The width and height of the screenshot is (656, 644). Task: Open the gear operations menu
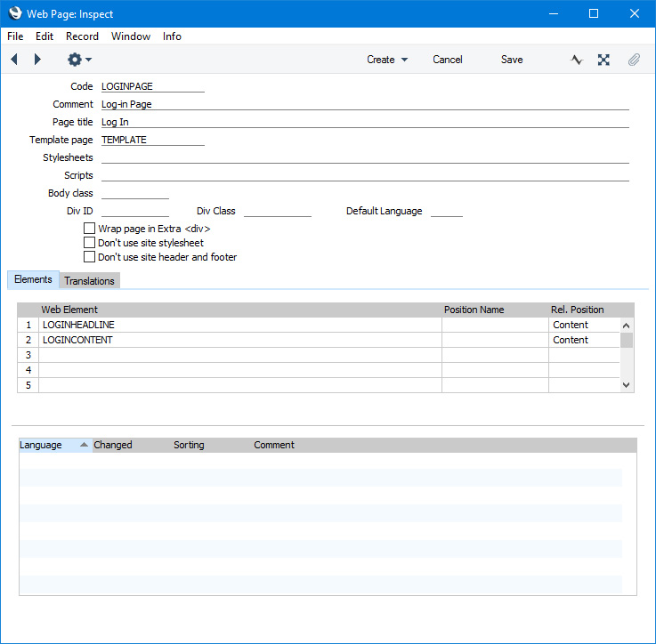pos(79,60)
